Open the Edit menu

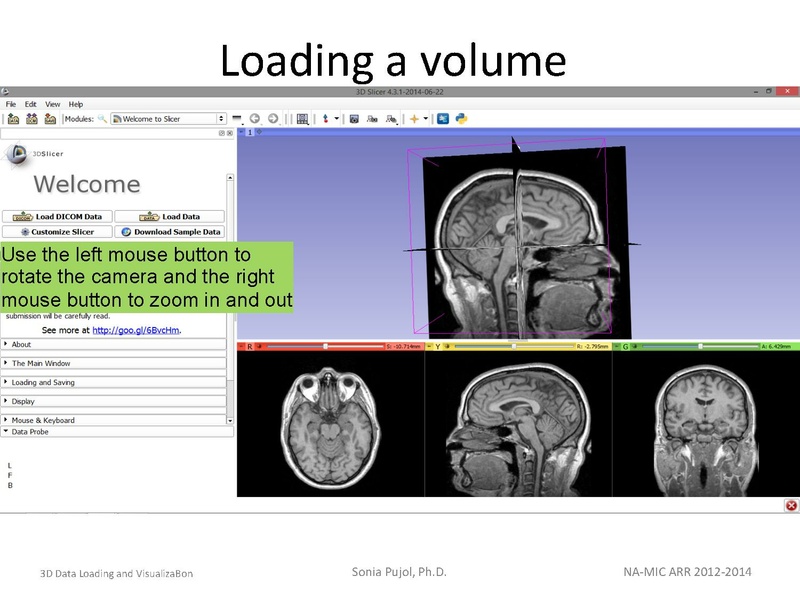31,104
